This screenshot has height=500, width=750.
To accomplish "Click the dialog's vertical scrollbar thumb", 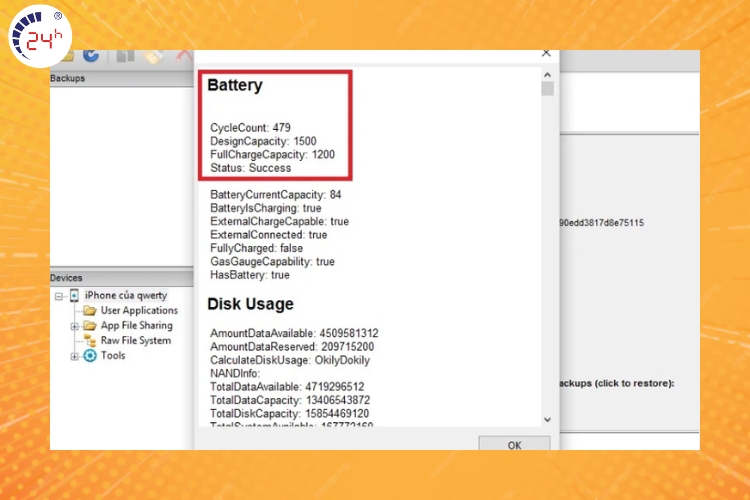I will pos(547,89).
